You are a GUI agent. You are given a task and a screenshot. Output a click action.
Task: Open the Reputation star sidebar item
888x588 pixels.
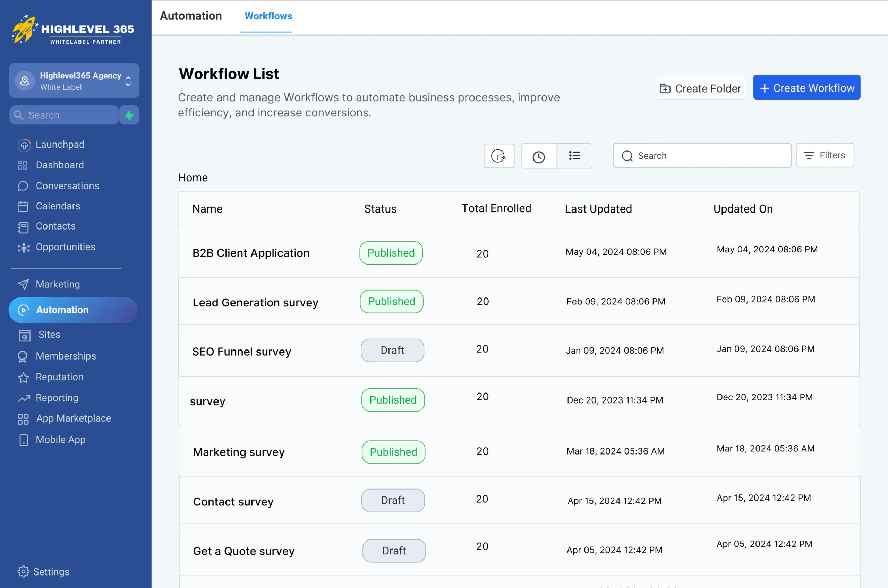(x=59, y=377)
